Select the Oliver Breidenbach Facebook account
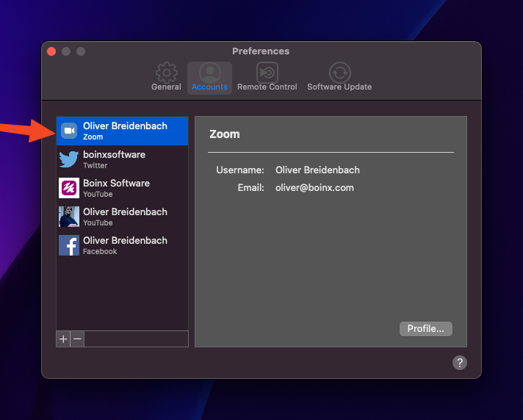The width and height of the screenshot is (523, 420). 122,245
